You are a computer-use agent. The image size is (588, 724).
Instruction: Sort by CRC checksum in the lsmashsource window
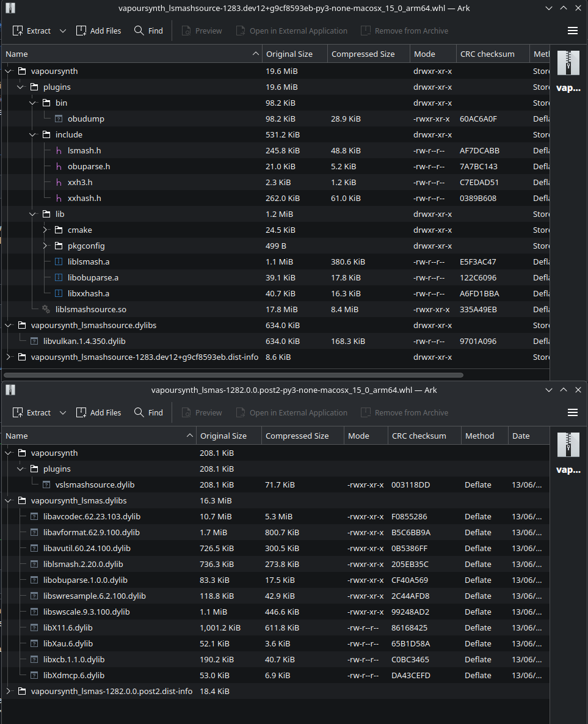click(x=493, y=54)
